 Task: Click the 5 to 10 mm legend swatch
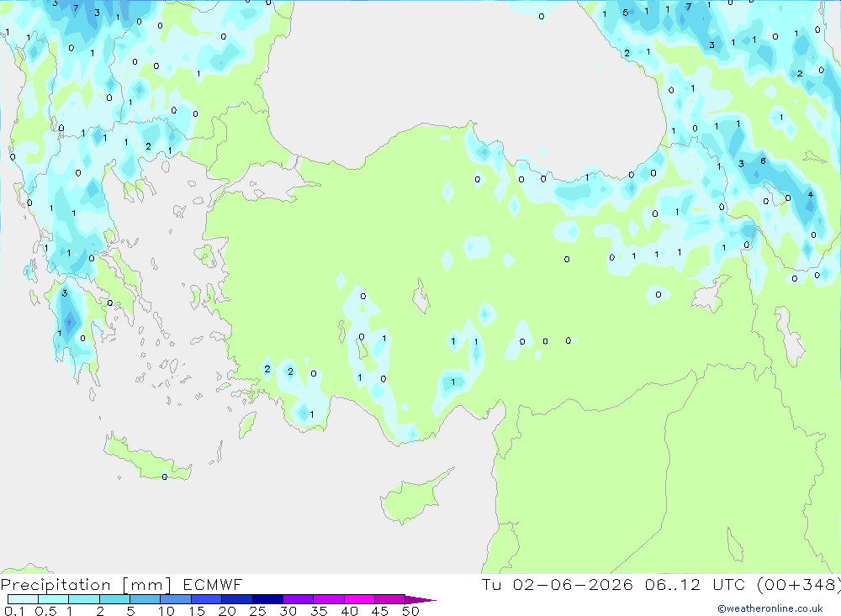[x=145, y=599]
